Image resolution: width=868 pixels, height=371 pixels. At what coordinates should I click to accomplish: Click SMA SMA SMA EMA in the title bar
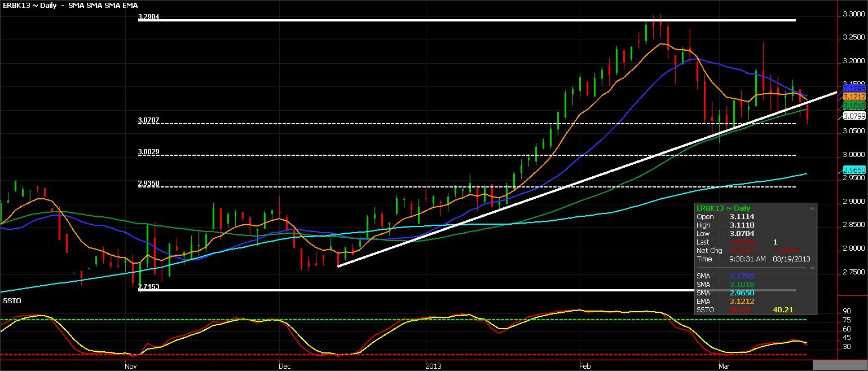[x=102, y=6]
